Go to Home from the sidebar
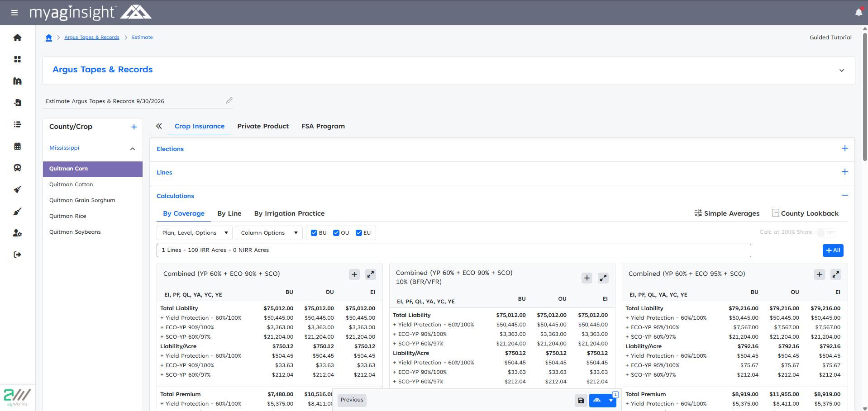The image size is (868, 411). 17,38
